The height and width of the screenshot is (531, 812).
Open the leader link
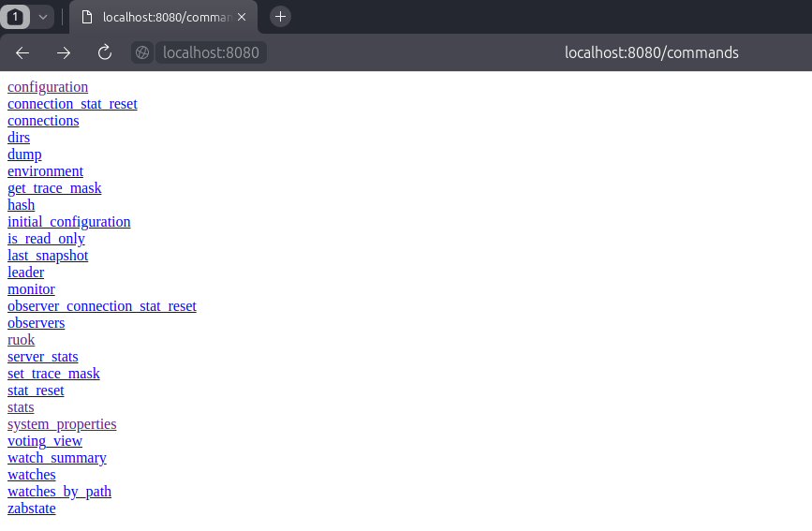(26, 273)
